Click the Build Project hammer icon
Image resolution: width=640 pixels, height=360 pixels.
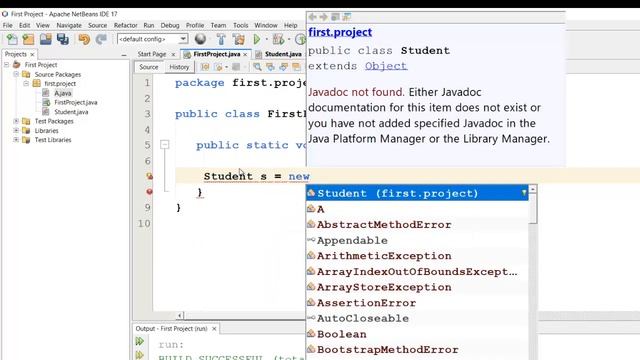[221, 39]
